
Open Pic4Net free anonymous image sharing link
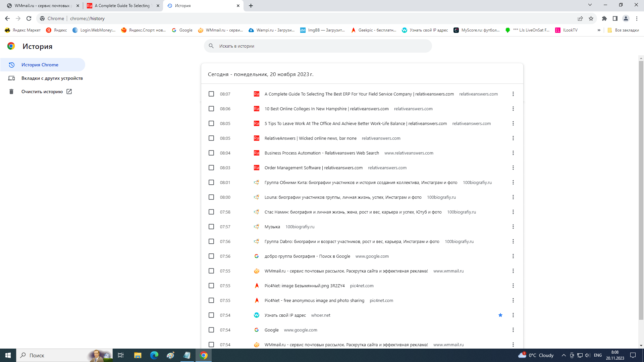coord(314,300)
